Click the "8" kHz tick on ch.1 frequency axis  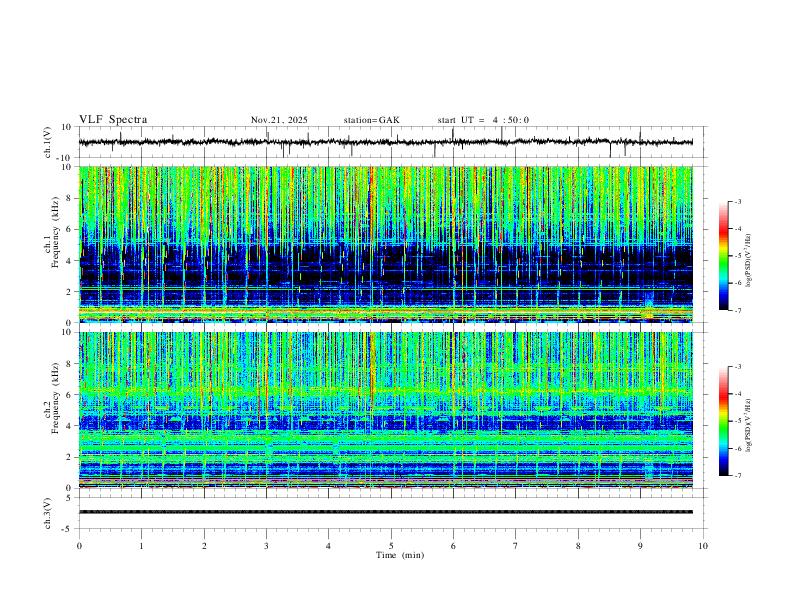pos(69,198)
